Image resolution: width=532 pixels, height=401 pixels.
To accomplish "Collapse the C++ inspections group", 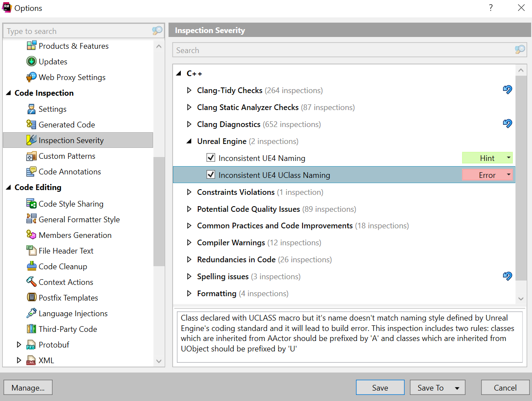I will 179,74.
